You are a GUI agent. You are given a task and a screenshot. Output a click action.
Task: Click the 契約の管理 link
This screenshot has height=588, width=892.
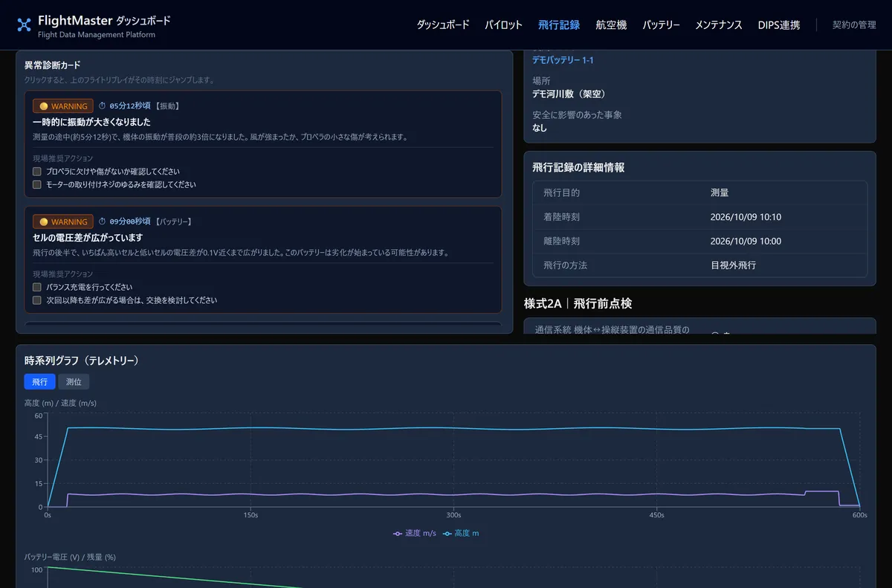tap(854, 25)
